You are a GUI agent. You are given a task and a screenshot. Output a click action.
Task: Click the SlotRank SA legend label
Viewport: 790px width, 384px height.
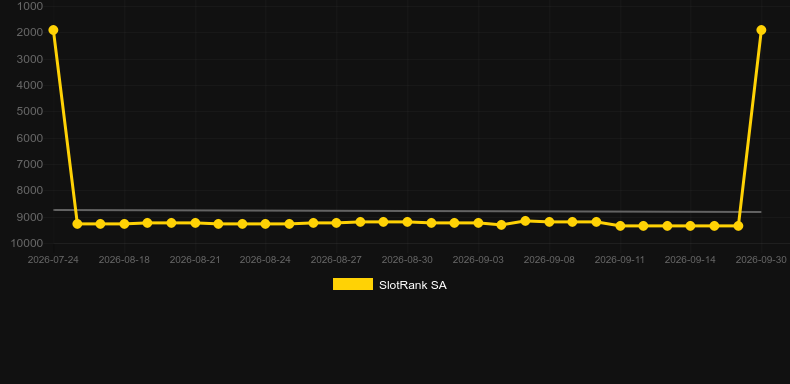[x=413, y=285]
